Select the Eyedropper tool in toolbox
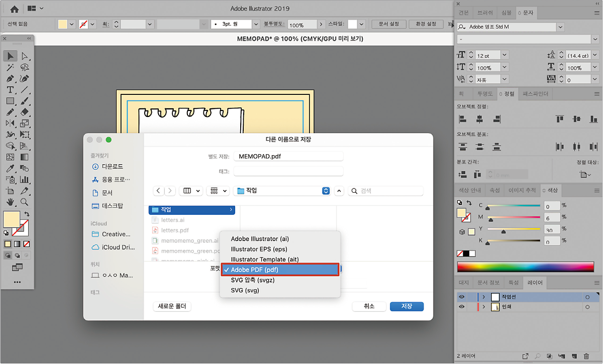The width and height of the screenshot is (603, 364). click(x=10, y=168)
